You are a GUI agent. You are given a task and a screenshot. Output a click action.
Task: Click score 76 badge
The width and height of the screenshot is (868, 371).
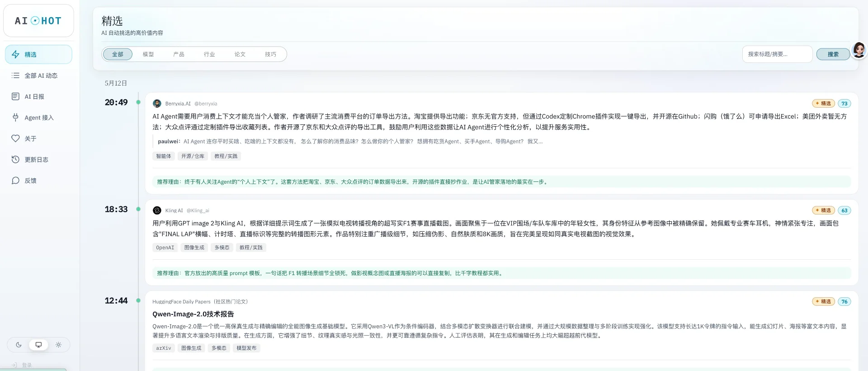844,302
